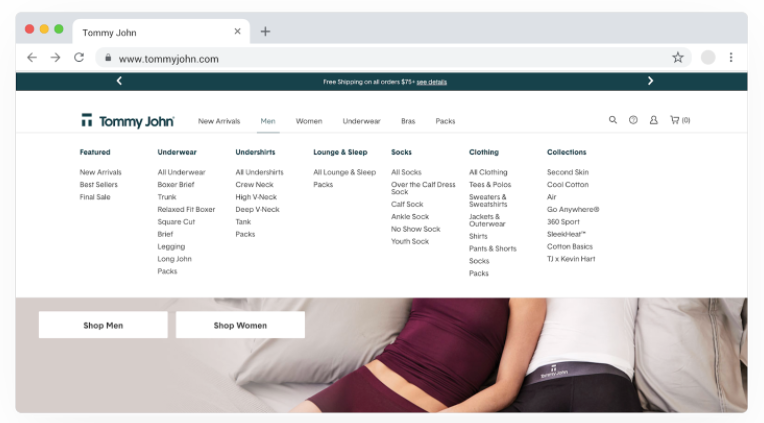Open All Underwear link
Image resolution: width=764 pixels, height=423 pixels.
[181, 172]
